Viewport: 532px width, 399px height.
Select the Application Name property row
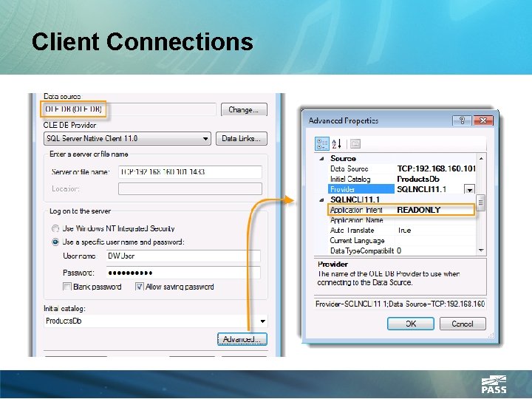click(402, 220)
